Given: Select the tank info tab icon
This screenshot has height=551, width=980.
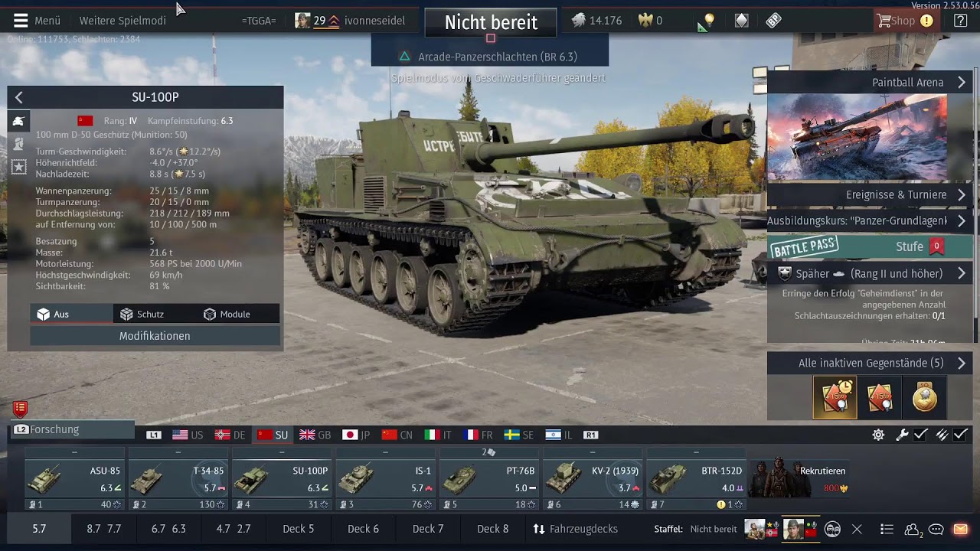Looking at the screenshot, I should coord(18,121).
